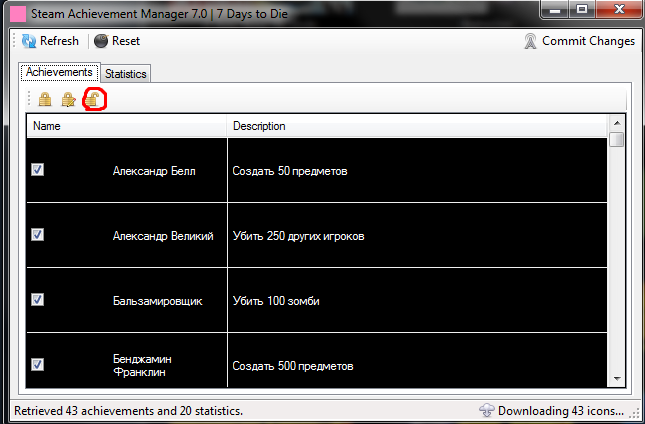Screen dimensions: 645x424
Task: Click description 'Убить 100 зомби'
Action: click(276, 301)
